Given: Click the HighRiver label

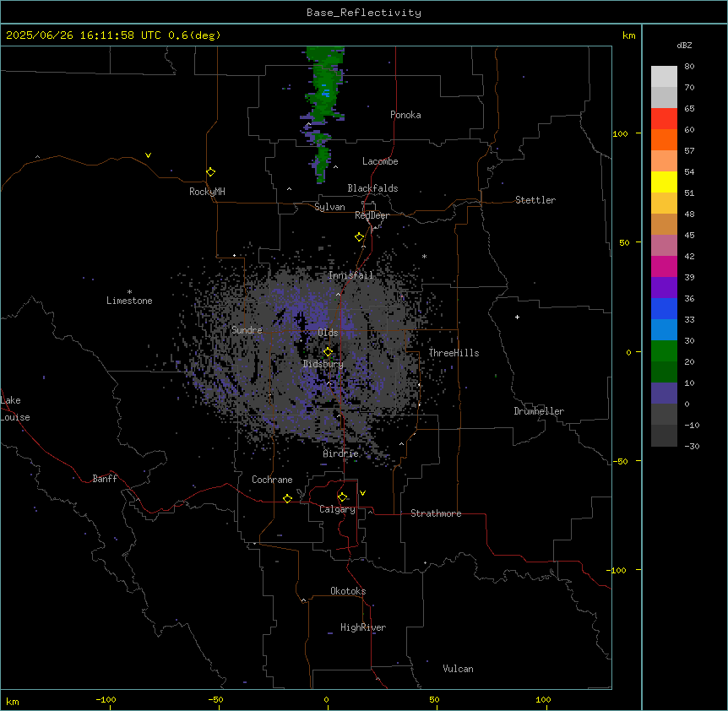Looking at the screenshot, I should click(x=363, y=627).
